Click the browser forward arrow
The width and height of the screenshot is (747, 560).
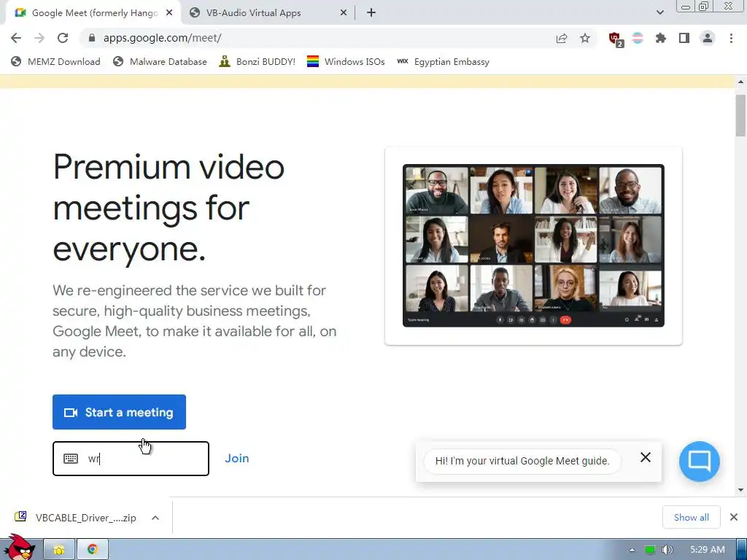(39, 38)
